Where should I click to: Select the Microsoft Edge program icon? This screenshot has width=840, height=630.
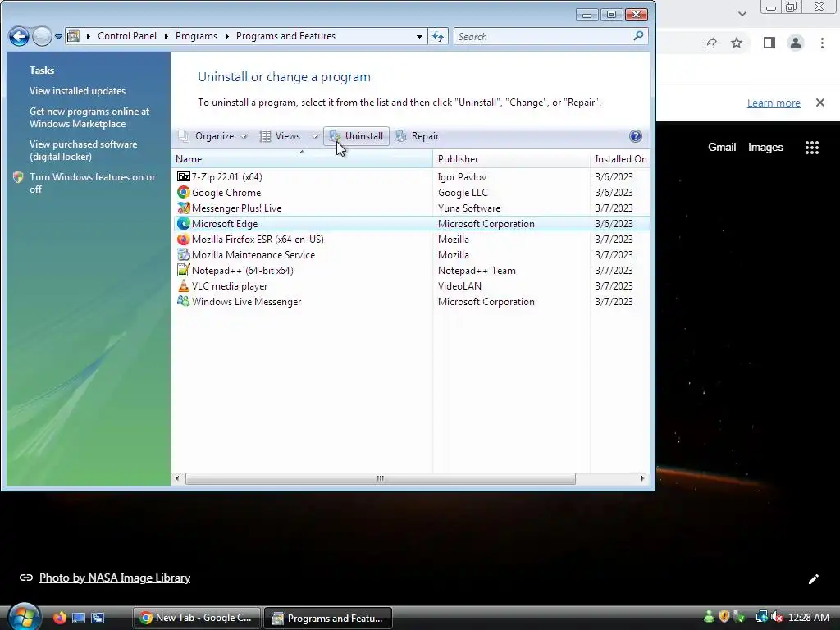click(184, 223)
